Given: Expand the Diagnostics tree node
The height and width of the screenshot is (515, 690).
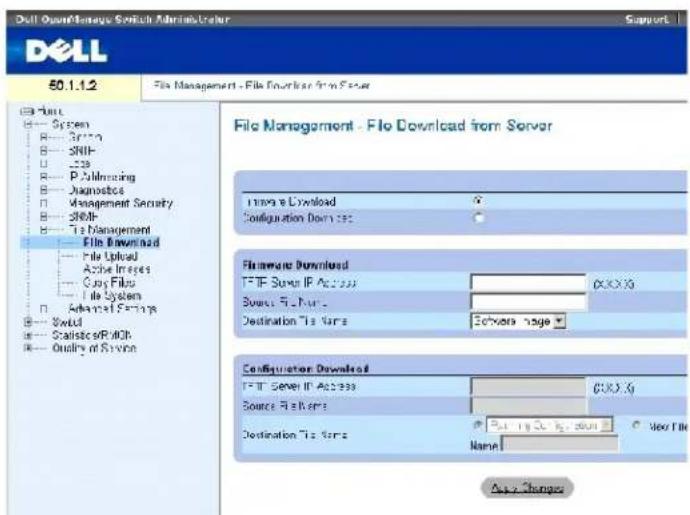Looking at the screenshot, I should click(x=44, y=190).
